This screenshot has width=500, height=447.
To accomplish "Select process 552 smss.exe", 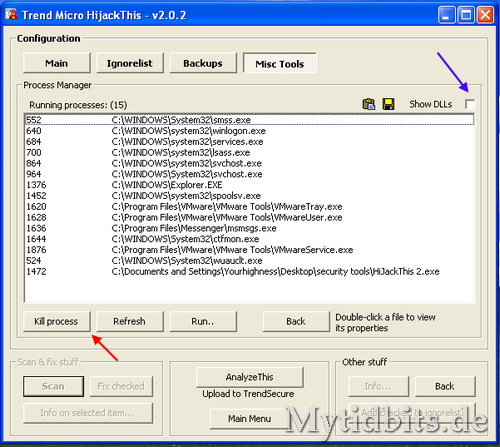I will [x=250, y=120].
